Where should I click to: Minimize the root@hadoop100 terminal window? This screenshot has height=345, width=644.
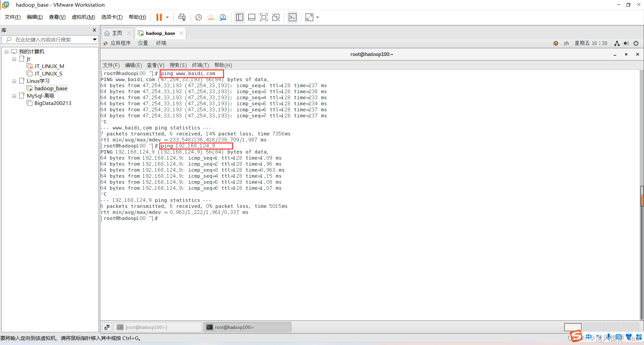coord(615,54)
